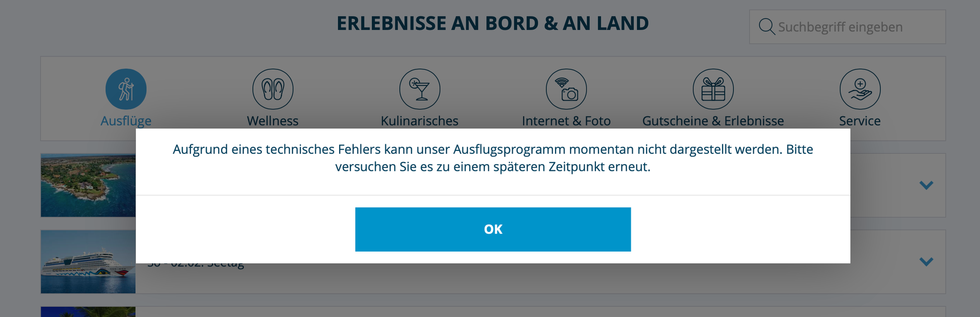
Task: Go to the Internet & Foto label
Action: [x=566, y=121]
